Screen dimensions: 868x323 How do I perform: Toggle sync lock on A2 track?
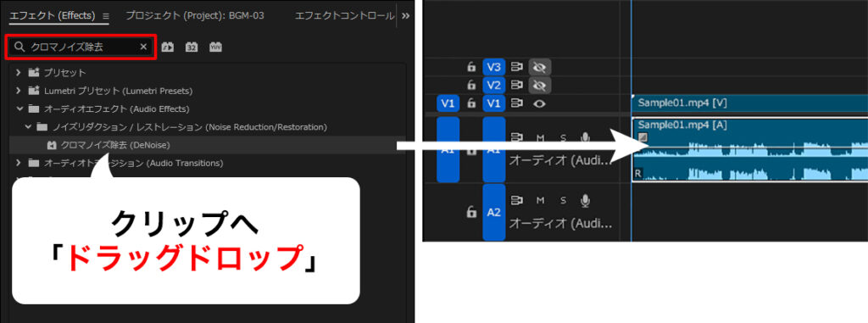coord(517,200)
